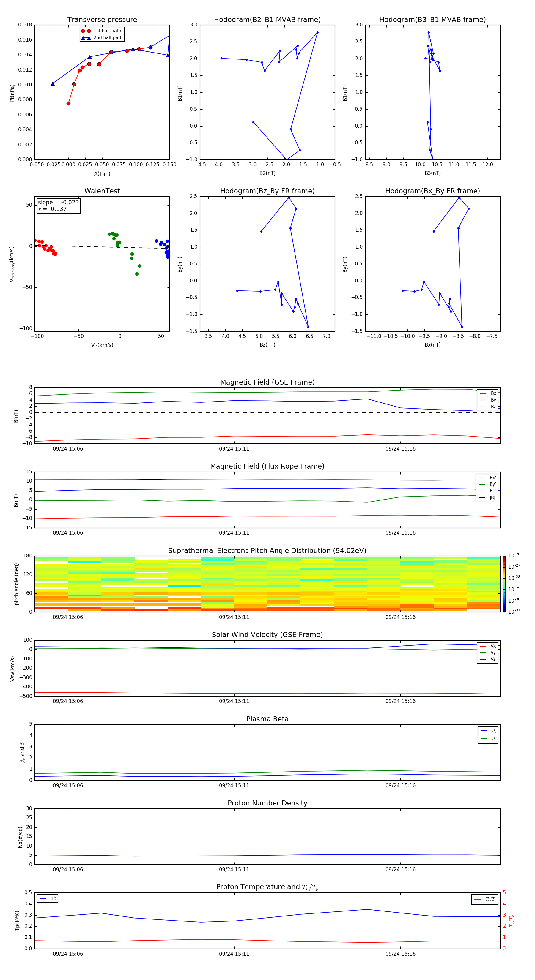Screen dimensions: 535x980
Task: Click the 'Magnetic Field (GSE Frame)' title
Action: click(x=267, y=382)
